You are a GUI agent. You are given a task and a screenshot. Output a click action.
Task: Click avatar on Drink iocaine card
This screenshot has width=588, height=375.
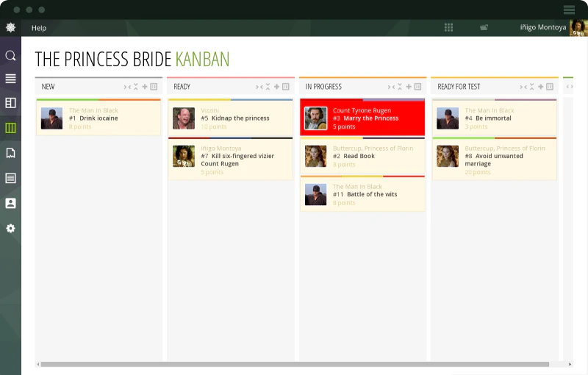51,118
